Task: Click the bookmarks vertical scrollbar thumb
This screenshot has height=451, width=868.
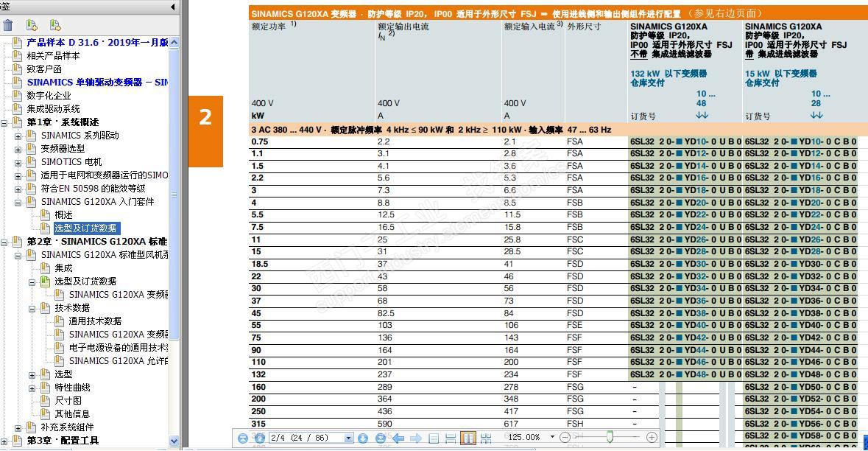Action: [174, 193]
